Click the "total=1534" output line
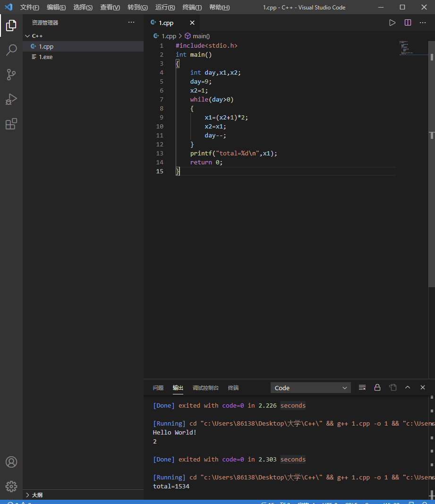The width and height of the screenshot is (435, 504). click(x=171, y=487)
